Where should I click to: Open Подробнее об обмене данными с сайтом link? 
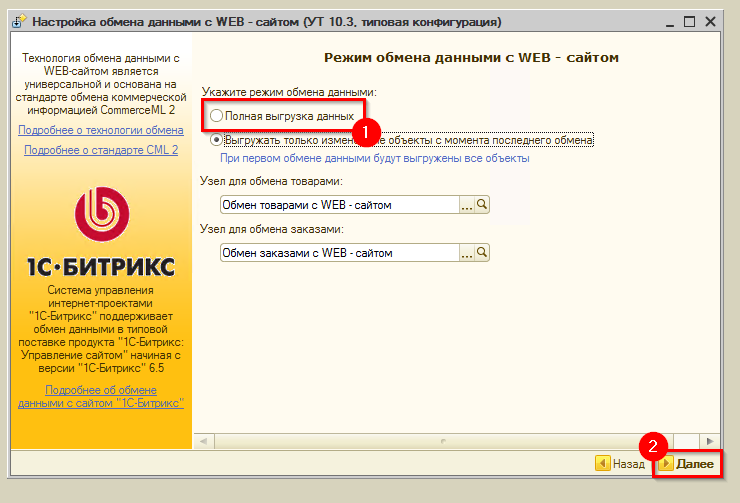click(x=101, y=396)
